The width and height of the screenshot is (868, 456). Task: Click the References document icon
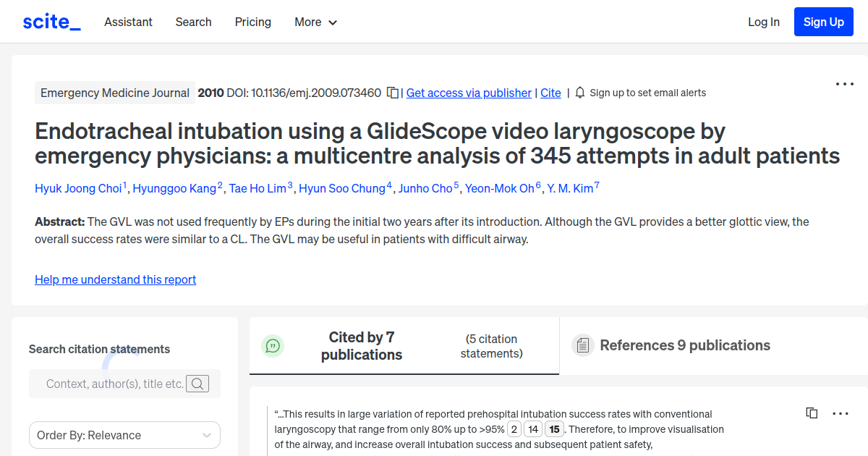click(582, 345)
